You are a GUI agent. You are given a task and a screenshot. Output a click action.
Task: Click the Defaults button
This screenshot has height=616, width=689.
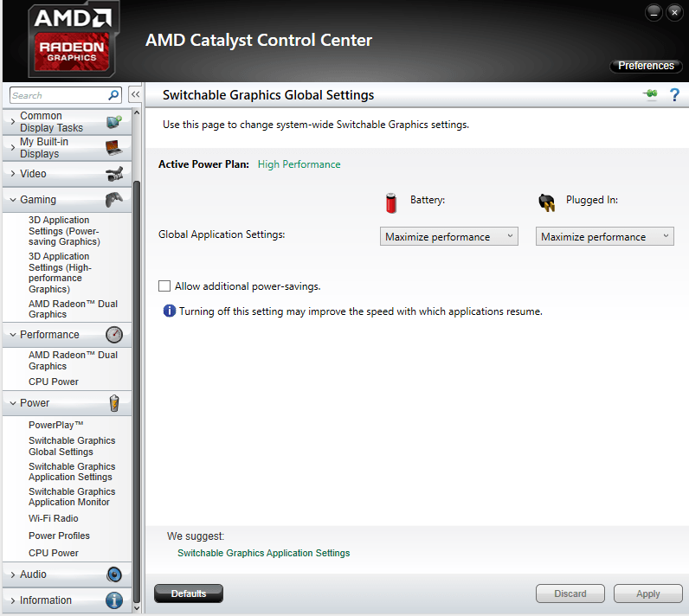(189, 594)
